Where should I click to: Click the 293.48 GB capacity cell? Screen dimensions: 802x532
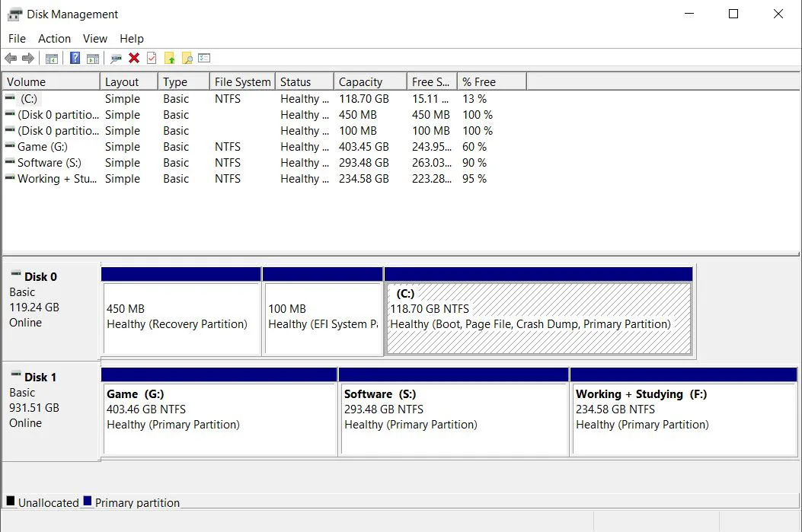[363, 163]
